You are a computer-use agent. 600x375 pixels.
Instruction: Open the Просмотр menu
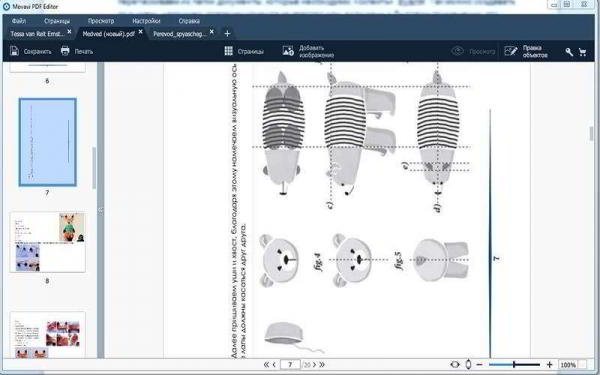click(101, 21)
